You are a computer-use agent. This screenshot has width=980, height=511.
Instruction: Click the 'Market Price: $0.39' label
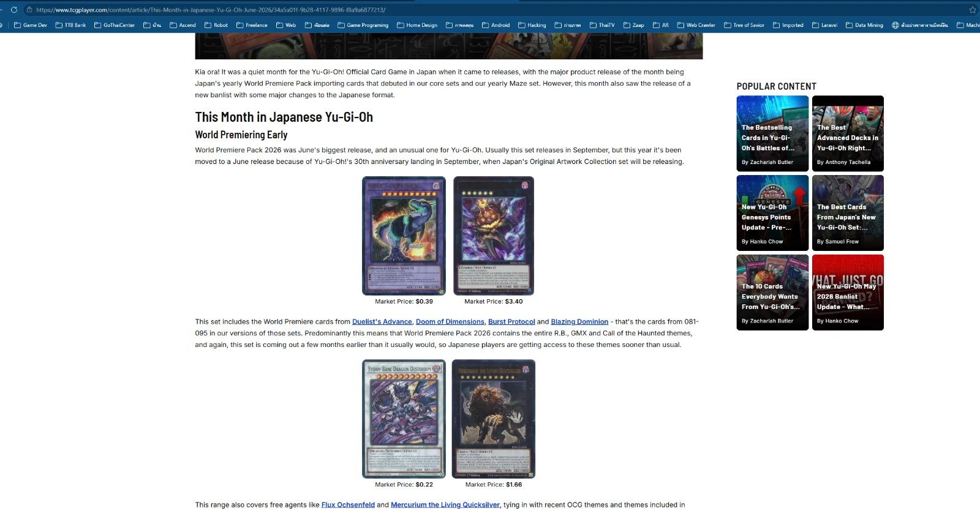404,302
